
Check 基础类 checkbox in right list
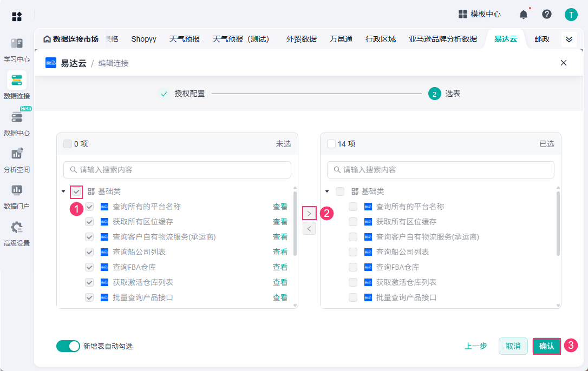pos(340,191)
